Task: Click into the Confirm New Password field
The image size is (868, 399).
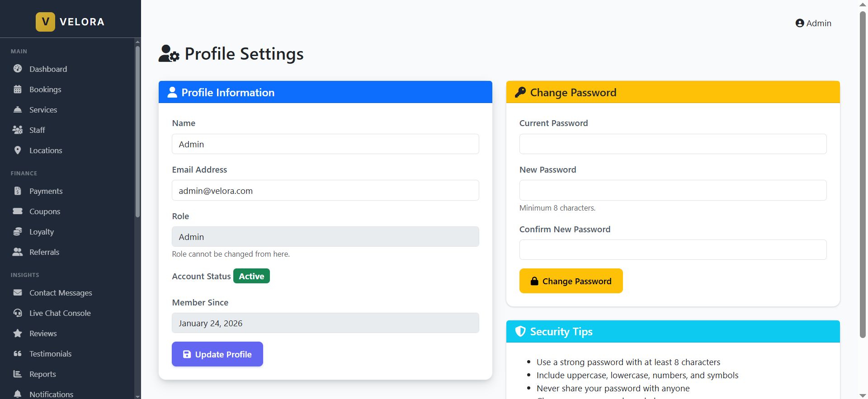Action: 673,249
